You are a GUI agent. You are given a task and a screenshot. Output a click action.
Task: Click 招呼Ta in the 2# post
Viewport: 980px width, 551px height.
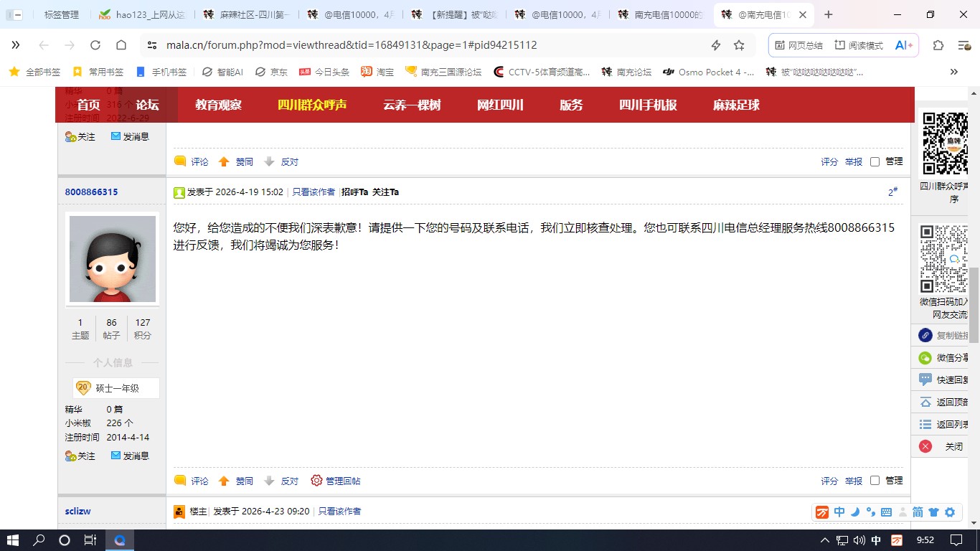point(354,192)
